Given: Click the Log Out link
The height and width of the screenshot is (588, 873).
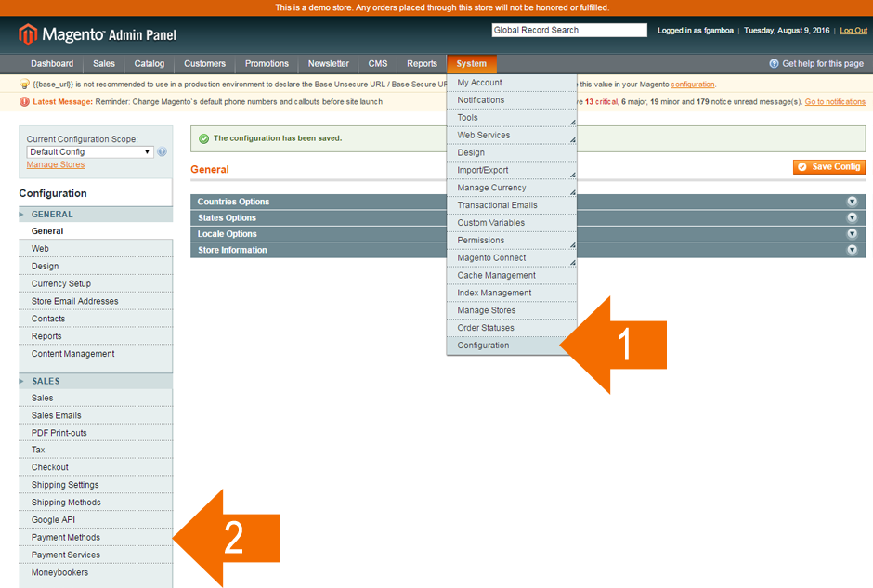Looking at the screenshot, I should pos(853,31).
